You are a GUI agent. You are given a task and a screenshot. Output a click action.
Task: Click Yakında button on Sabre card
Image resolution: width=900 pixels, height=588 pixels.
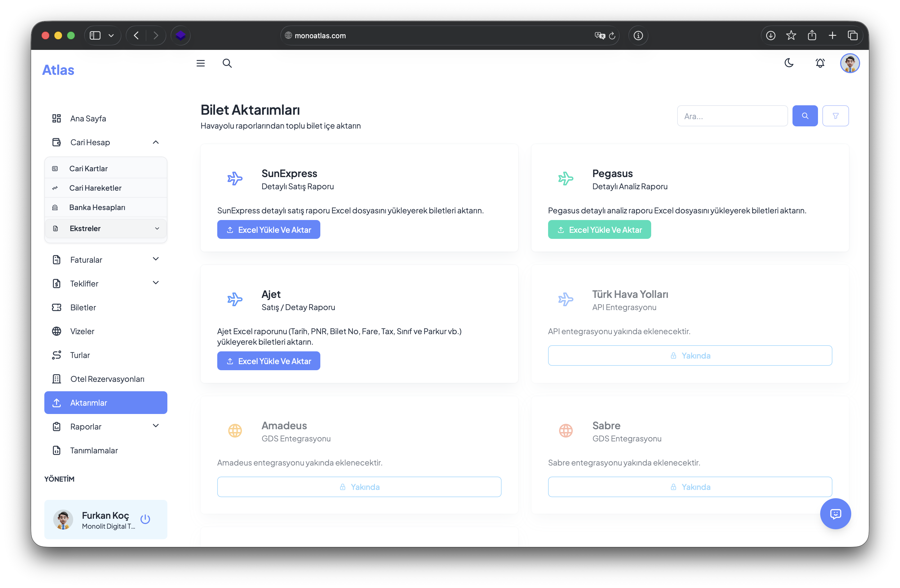click(x=690, y=487)
